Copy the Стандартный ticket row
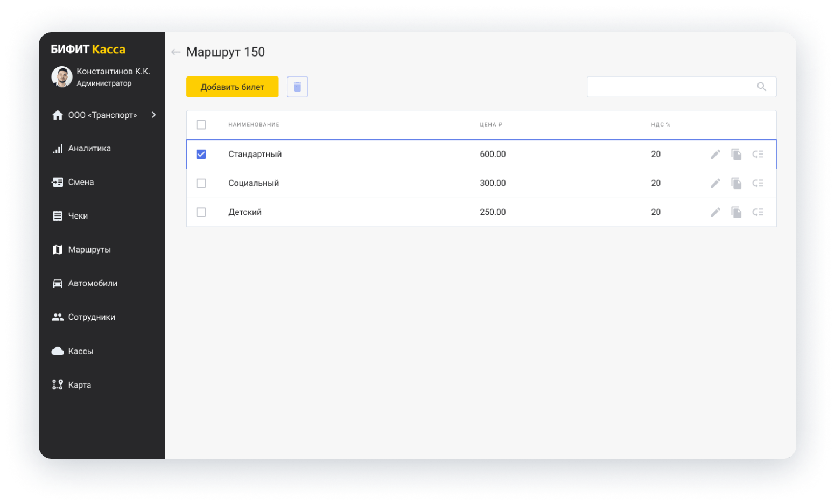 [x=736, y=155]
